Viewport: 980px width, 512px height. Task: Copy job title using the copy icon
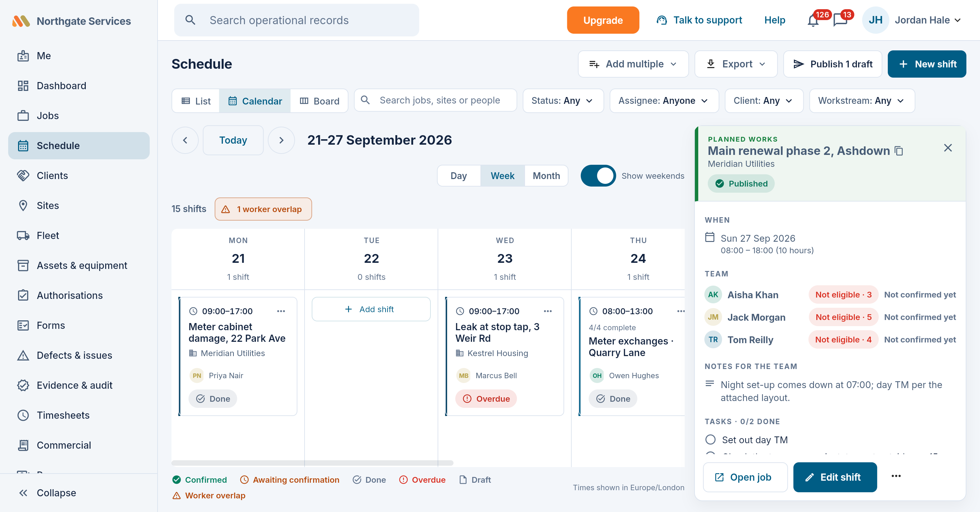(899, 151)
